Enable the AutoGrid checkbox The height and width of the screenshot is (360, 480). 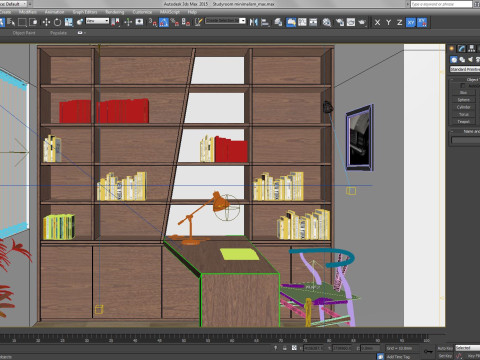click(463, 86)
